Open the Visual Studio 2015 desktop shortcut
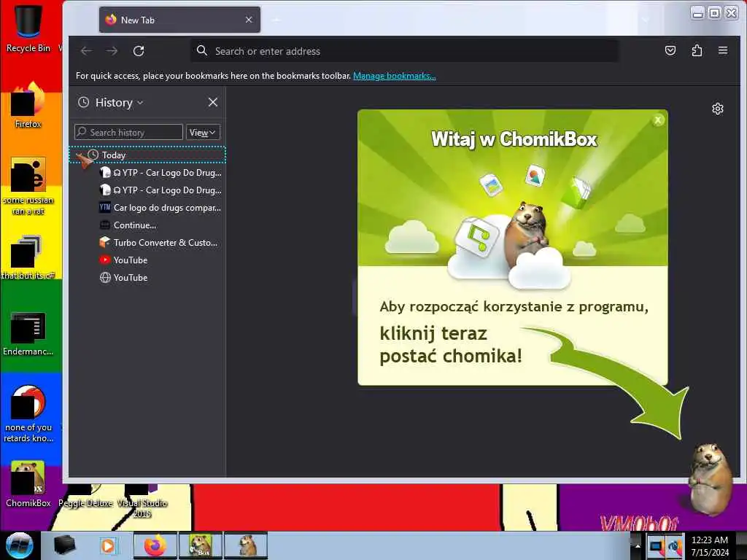The width and height of the screenshot is (747, 560). click(x=142, y=501)
